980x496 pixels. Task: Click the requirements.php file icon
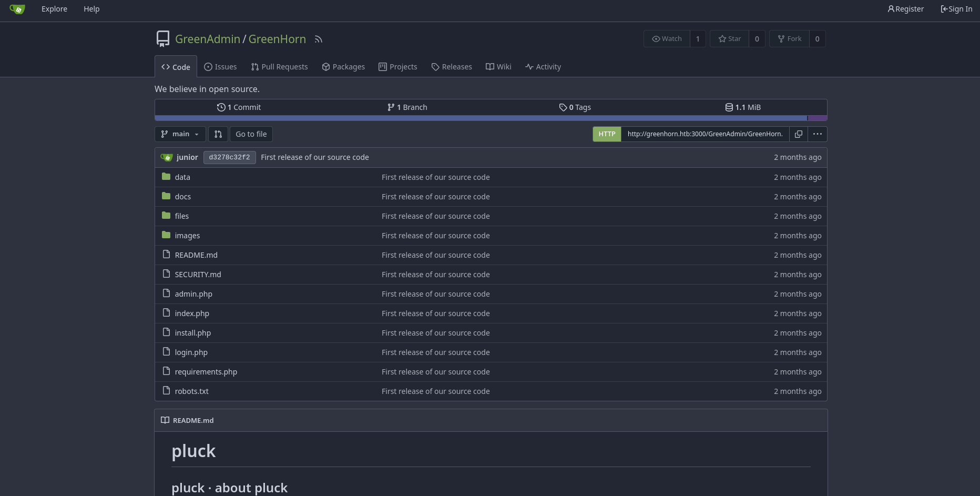[x=166, y=371]
